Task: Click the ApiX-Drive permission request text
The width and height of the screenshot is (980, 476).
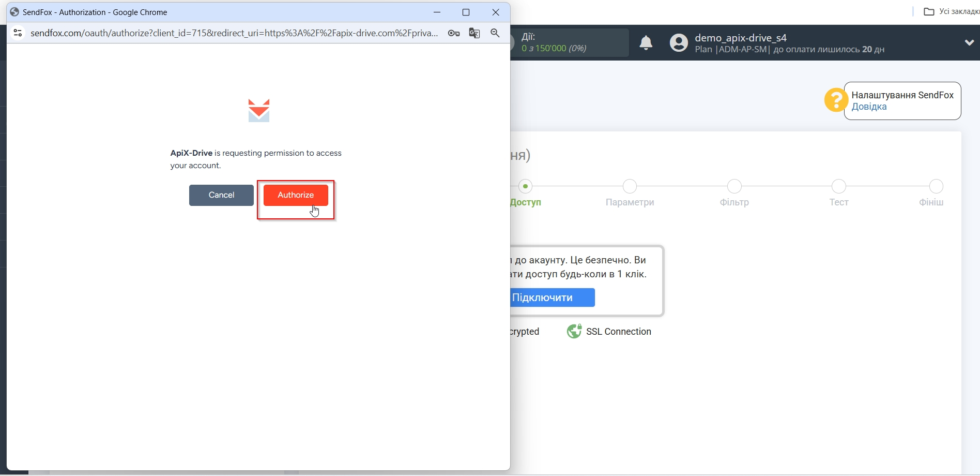Action: tap(256, 159)
